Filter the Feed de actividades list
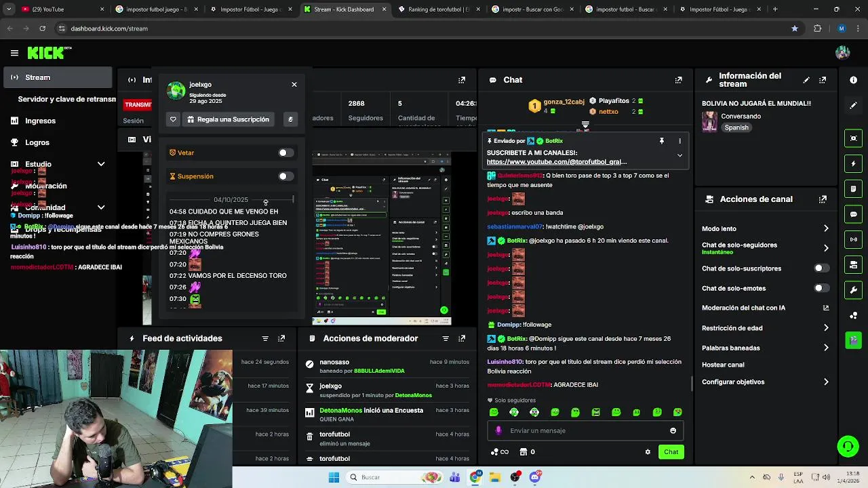This screenshot has height=488, width=868. pos(265,338)
